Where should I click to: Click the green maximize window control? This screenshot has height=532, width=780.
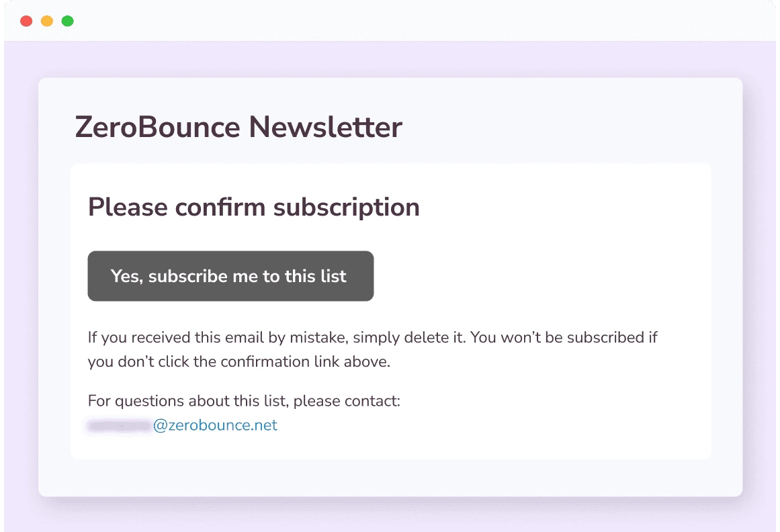[x=67, y=21]
